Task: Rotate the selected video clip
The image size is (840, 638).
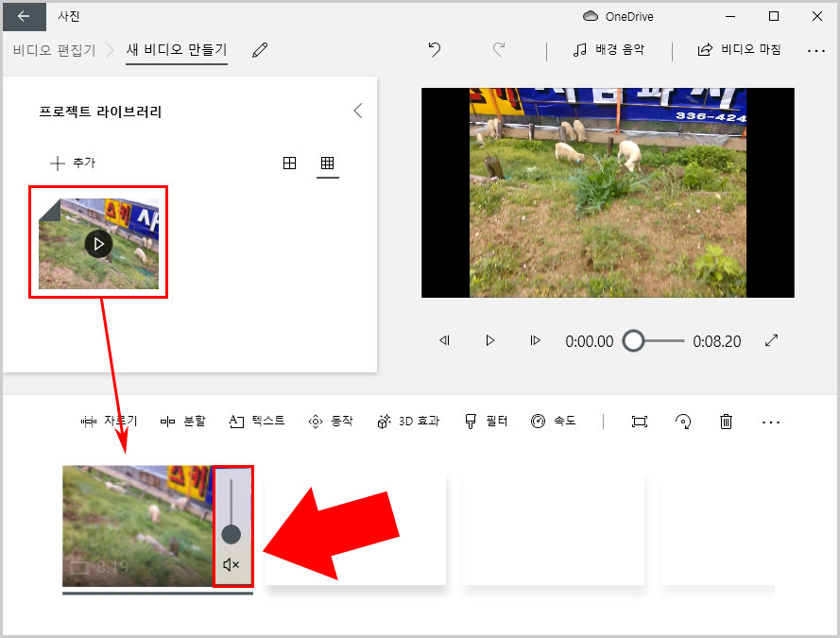Action: pyautogui.click(x=682, y=422)
